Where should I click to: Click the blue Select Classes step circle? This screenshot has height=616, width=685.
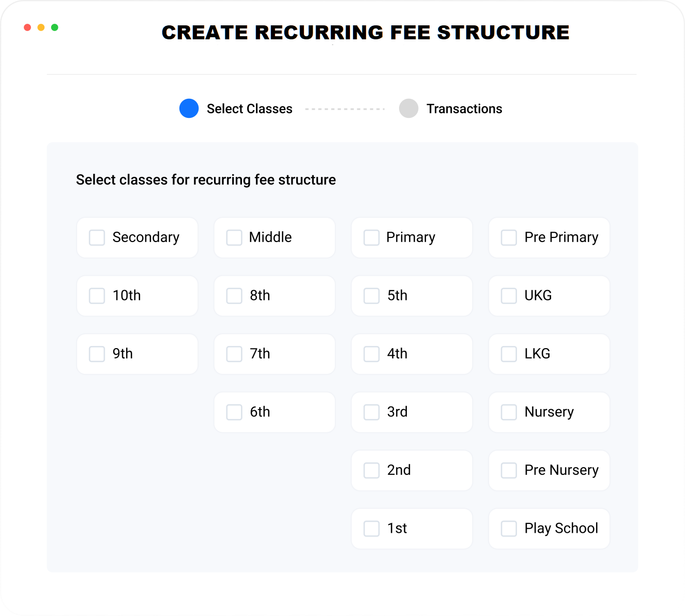(189, 108)
